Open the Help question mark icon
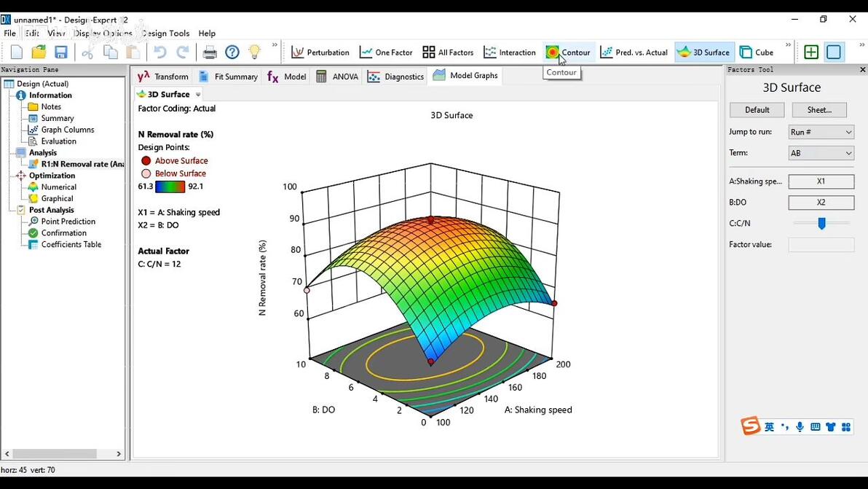Screen dimensions: 868x489 232,52
